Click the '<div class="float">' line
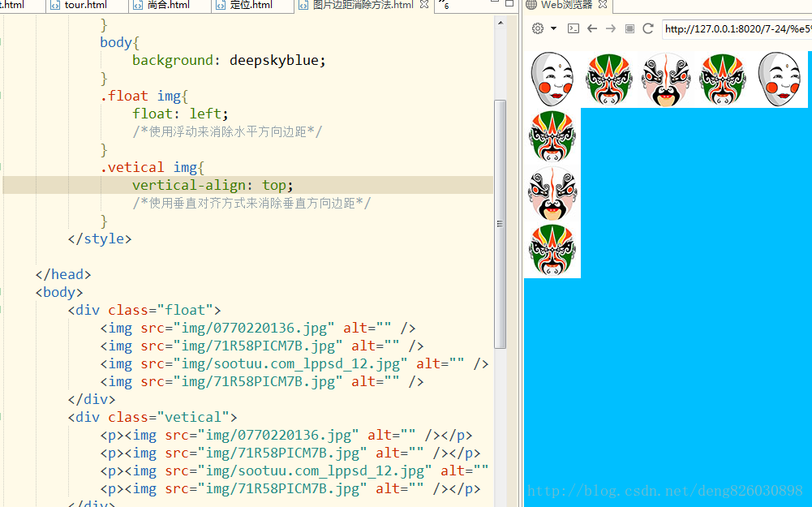The image size is (812, 507). click(144, 310)
